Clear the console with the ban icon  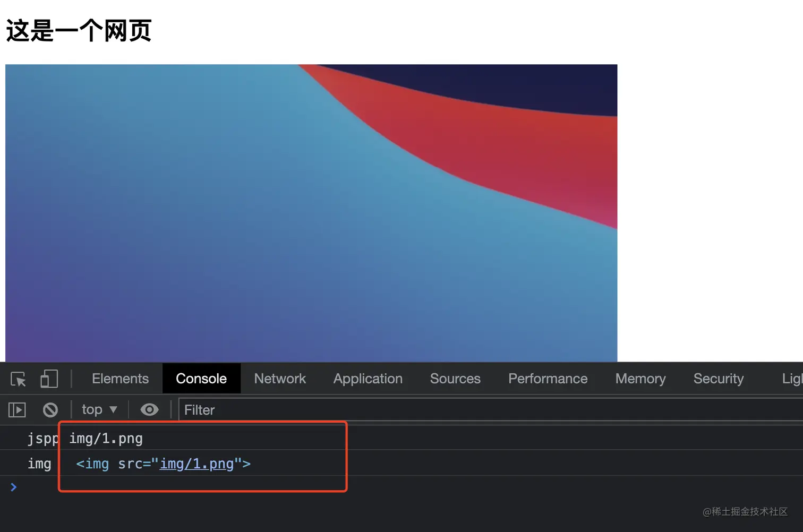(x=50, y=410)
